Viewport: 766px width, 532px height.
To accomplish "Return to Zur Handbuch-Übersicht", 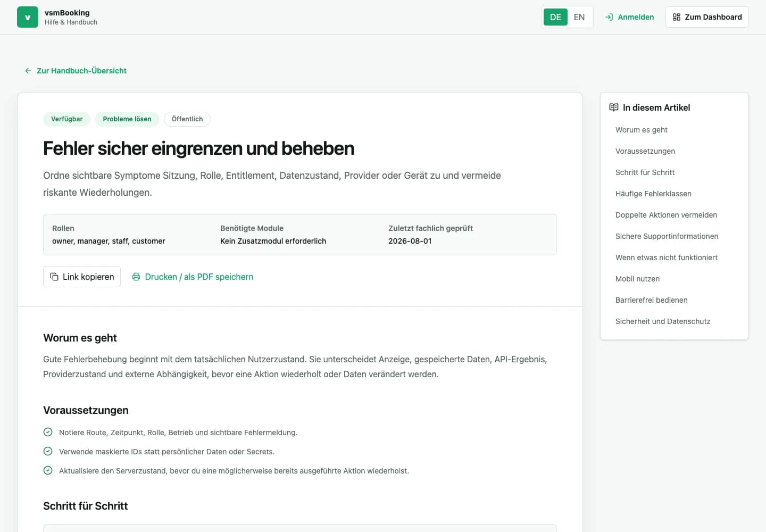I will pyautogui.click(x=76, y=71).
